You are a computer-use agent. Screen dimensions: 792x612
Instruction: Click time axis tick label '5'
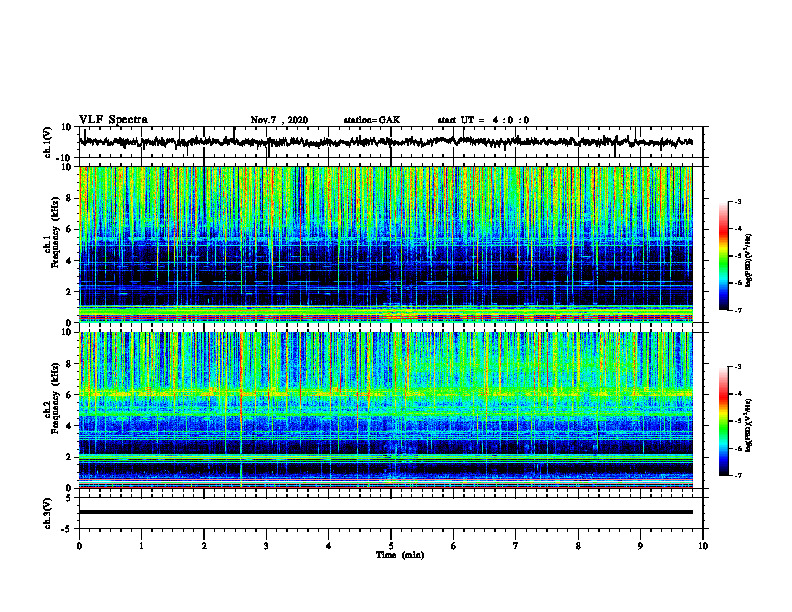tap(391, 546)
